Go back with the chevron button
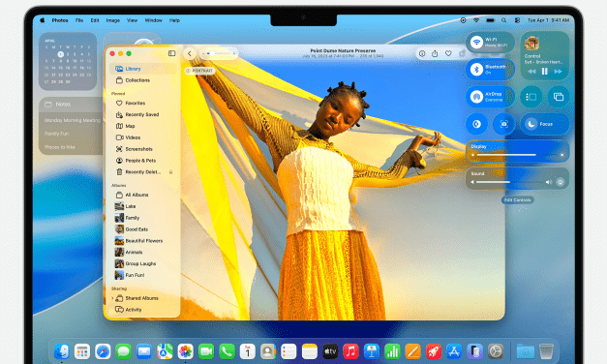The height and width of the screenshot is (364, 607). (190, 53)
